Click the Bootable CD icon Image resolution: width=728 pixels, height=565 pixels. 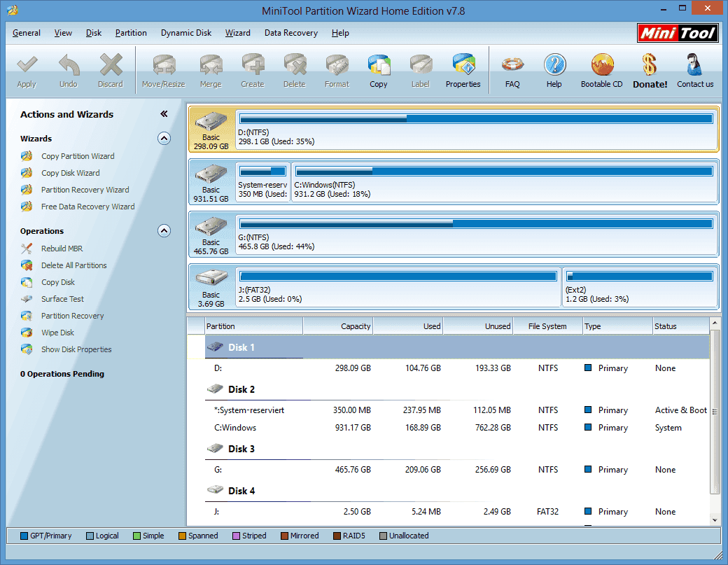pyautogui.click(x=602, y=65)
